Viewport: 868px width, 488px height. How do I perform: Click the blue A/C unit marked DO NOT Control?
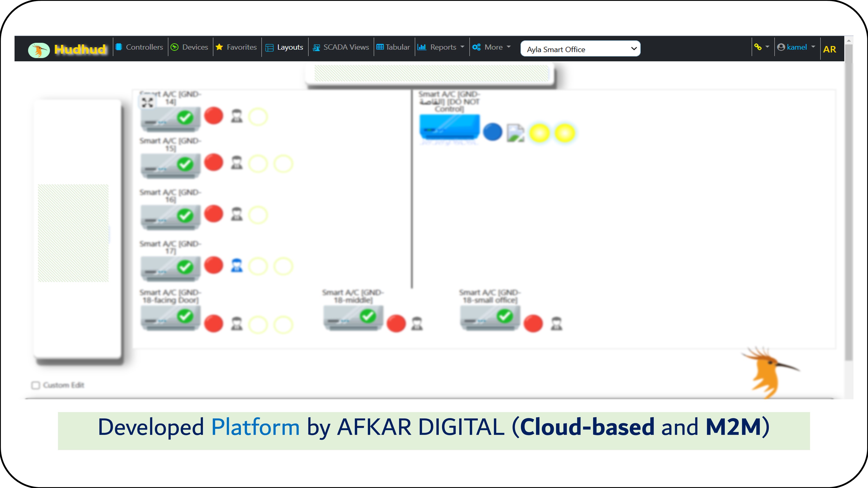tap(449, 127)
